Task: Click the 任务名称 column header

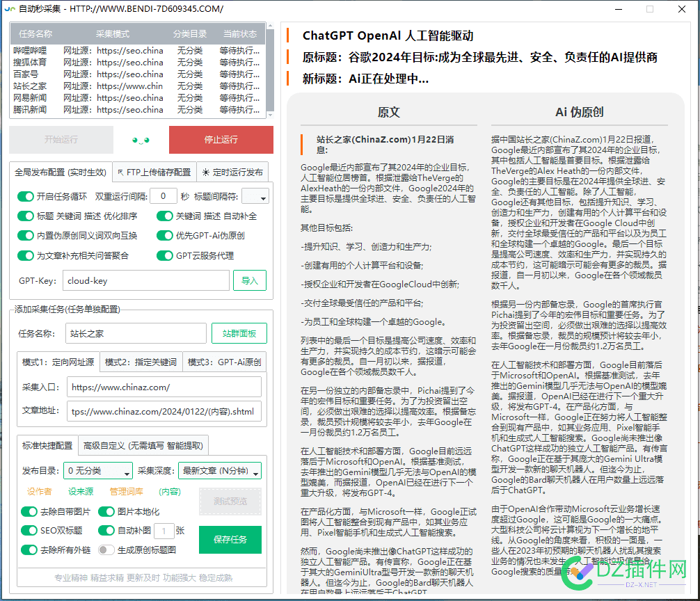Action: [35, 34]
